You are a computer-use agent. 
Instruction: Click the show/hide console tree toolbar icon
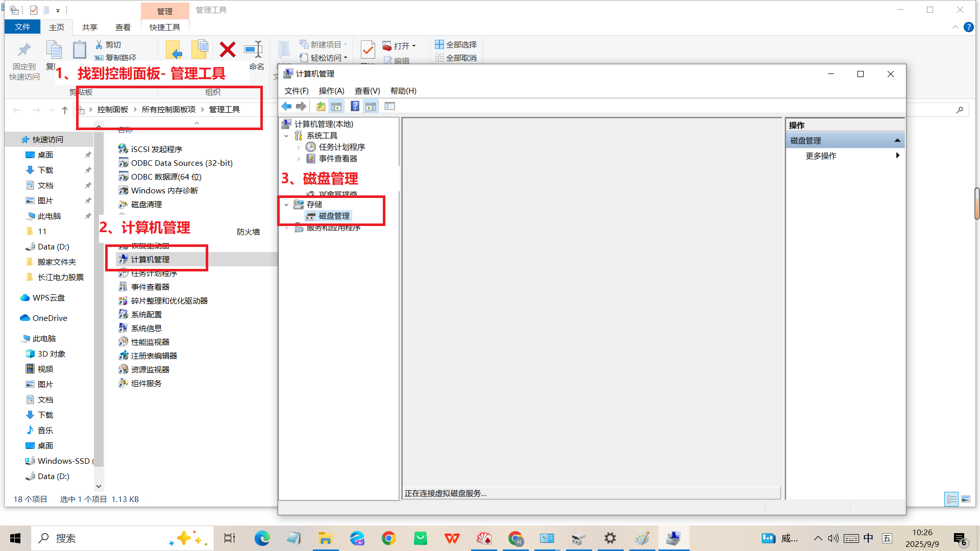(336, 106)
